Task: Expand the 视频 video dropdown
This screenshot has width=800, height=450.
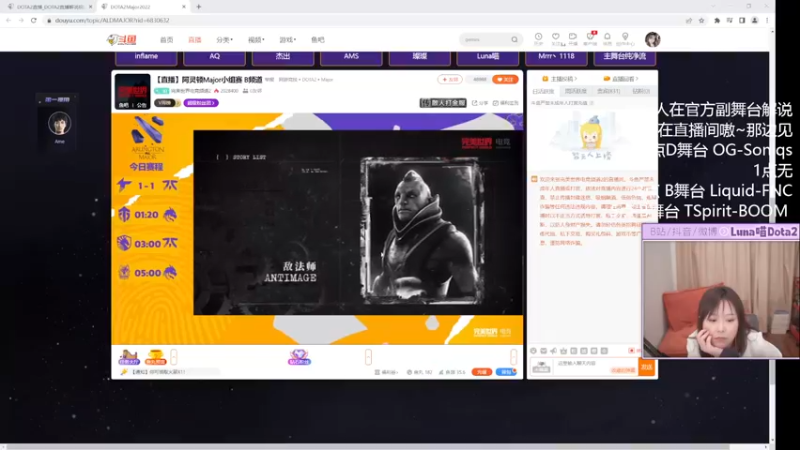Action: coord(256,40)
